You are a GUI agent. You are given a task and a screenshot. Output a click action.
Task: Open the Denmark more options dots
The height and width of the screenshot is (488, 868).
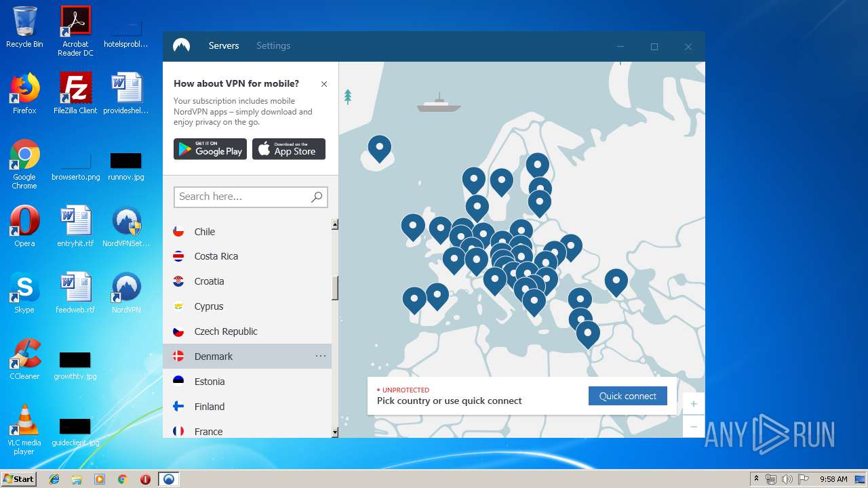pos(321,356)
